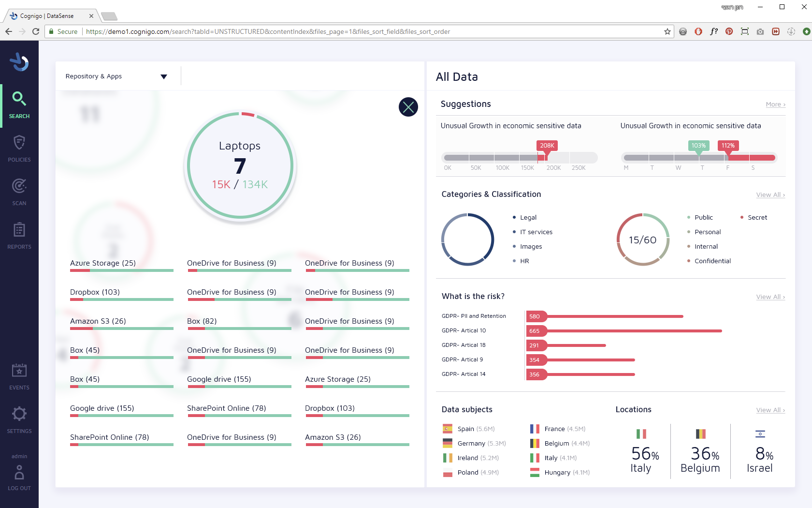Open More suggestions link

775,105
